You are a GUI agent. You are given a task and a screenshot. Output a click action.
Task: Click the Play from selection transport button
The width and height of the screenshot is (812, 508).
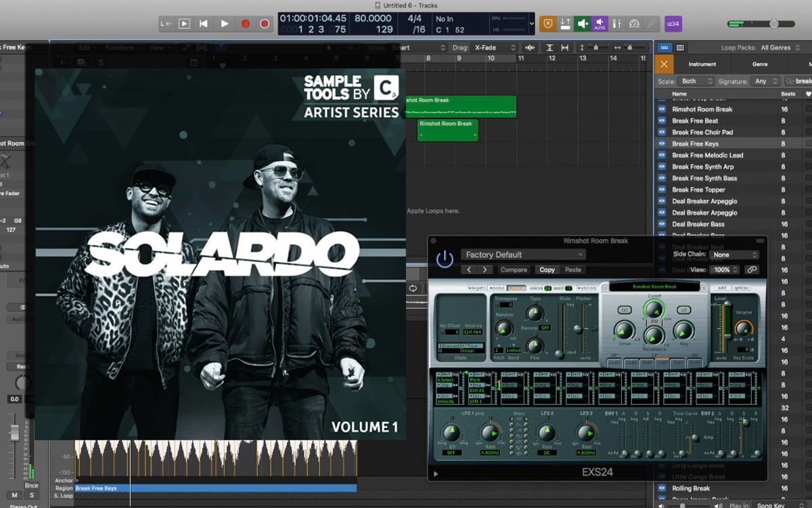(x=184, y=24)
